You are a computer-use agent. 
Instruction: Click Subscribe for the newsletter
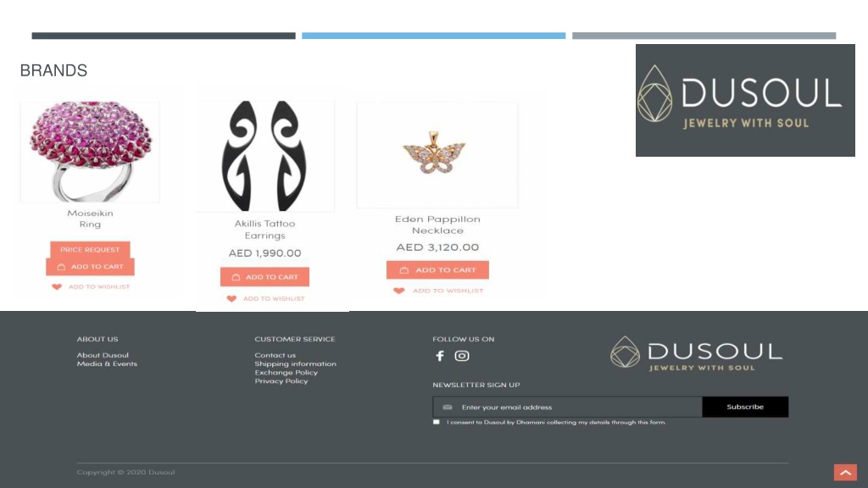(x=745, y=407)
